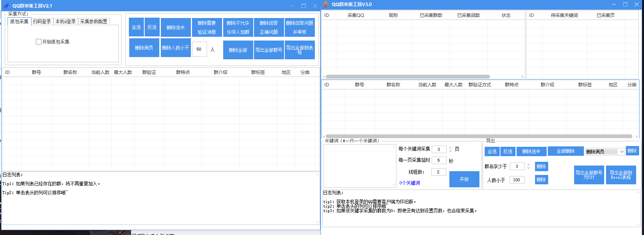Sort by the 群名称 column header in V2.1
The width and height of the screenshot is (644, 235).
(x=70, y=72)
